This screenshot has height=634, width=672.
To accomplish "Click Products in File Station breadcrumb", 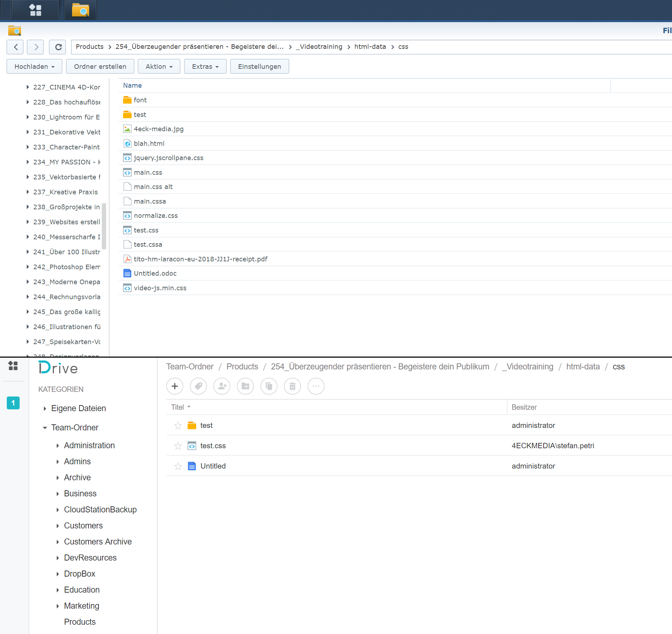I will click(90, 47).
